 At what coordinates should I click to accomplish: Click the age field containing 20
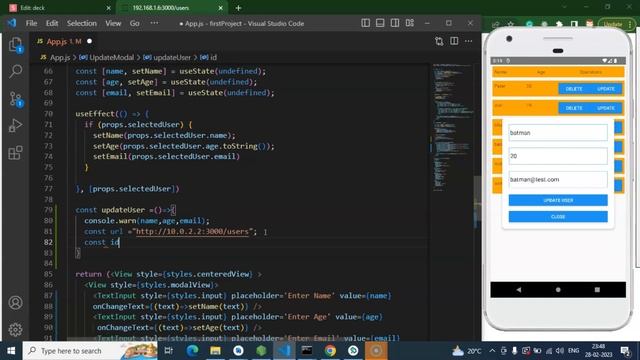coord(558,156)
